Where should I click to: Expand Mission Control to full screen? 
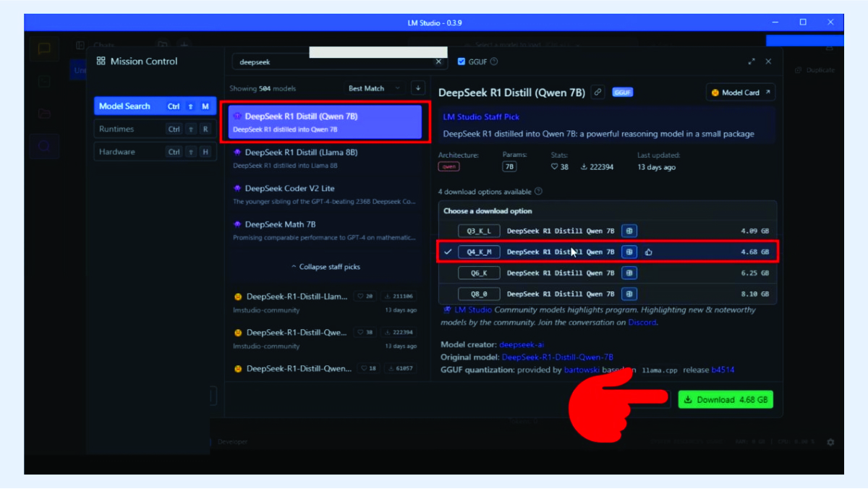coord(752,62)
